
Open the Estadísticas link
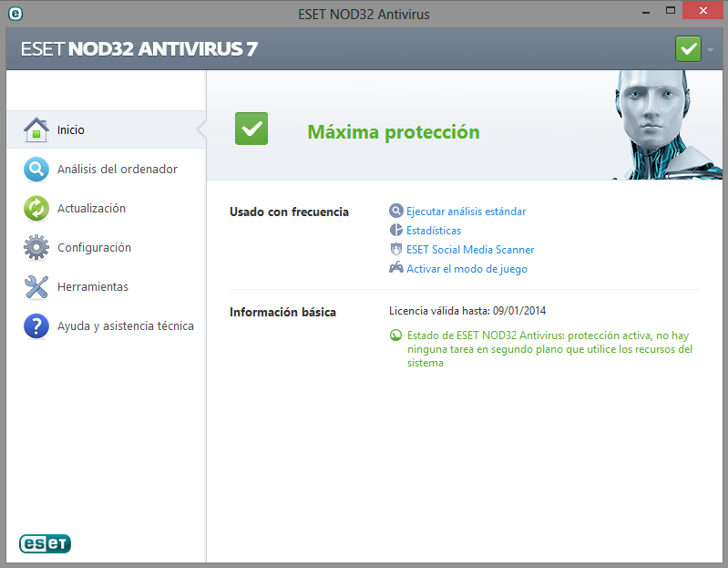434,231
